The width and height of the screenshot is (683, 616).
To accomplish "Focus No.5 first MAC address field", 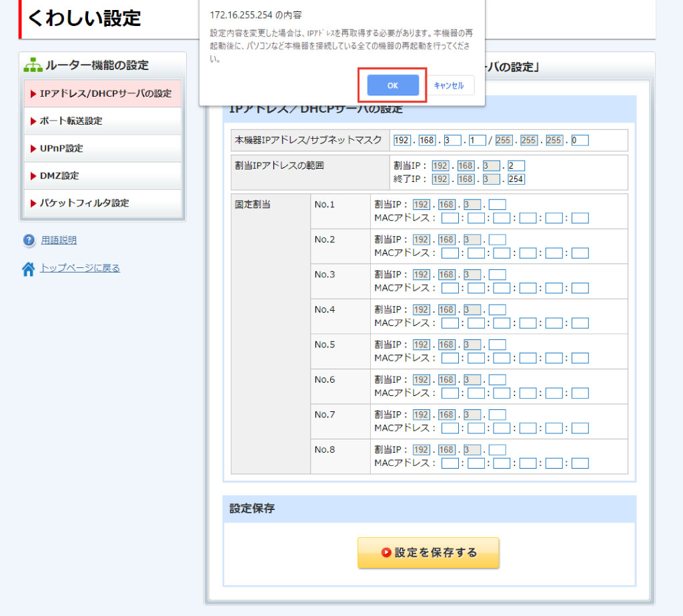I will (450, 358).
